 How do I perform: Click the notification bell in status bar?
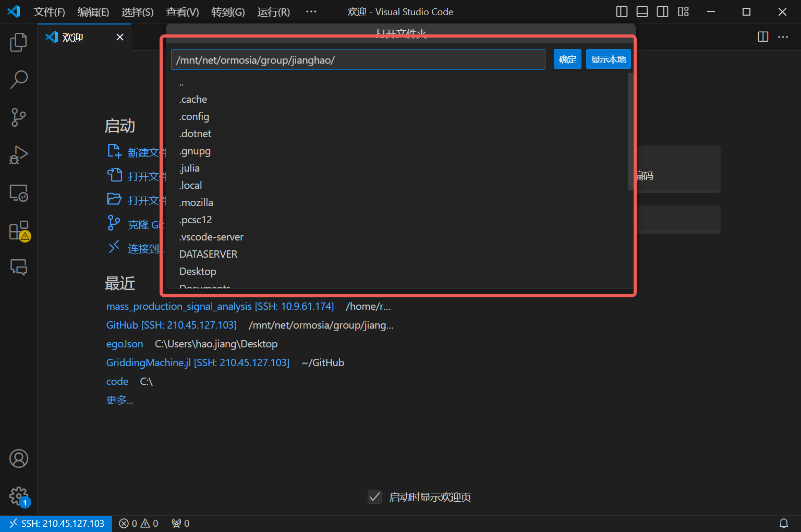pos(783,523)
